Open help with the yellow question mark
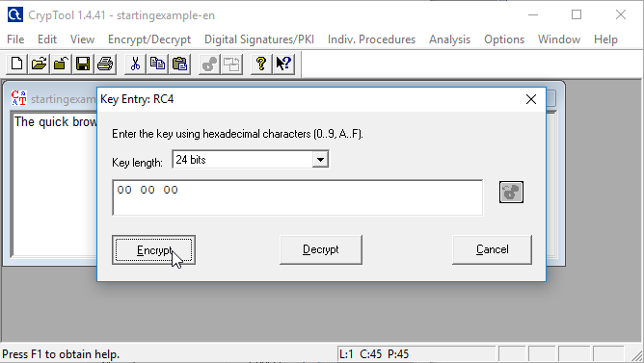 pyautogui.click(x=261, y=64)
